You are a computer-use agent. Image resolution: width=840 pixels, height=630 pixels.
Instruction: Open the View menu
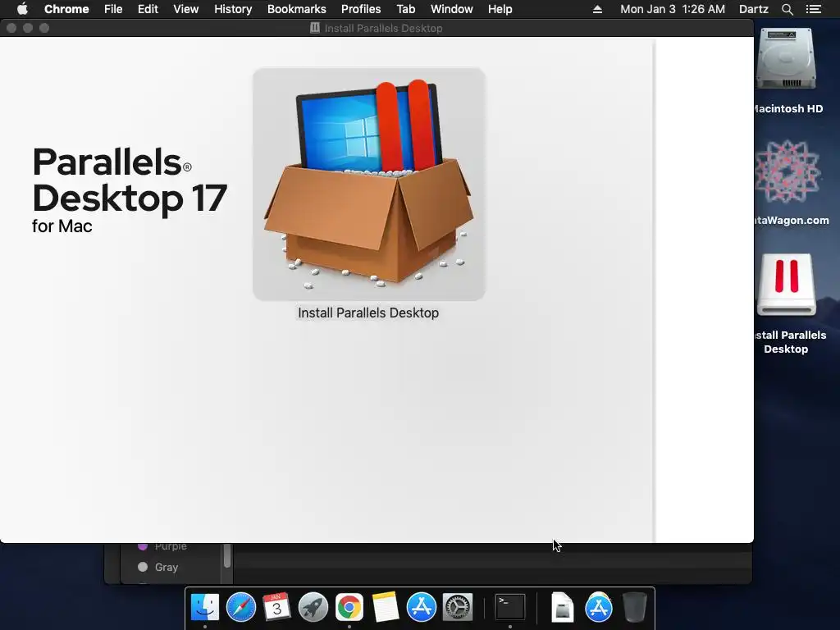(x=186, y=9)
